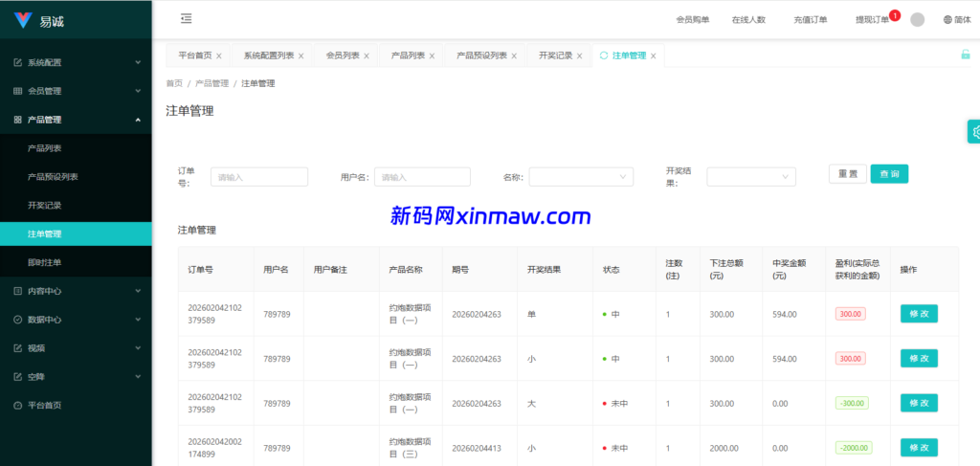Click the 数据中心 check-circle icon
980x466 pixels.
pyautogui.click(x=17, y=320)
